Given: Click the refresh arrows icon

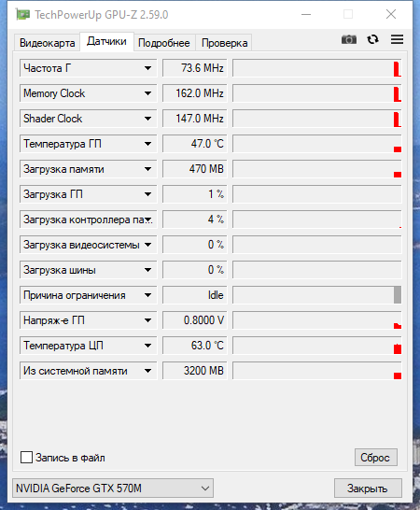Looking at the screenshot, I should pos(372,39).
